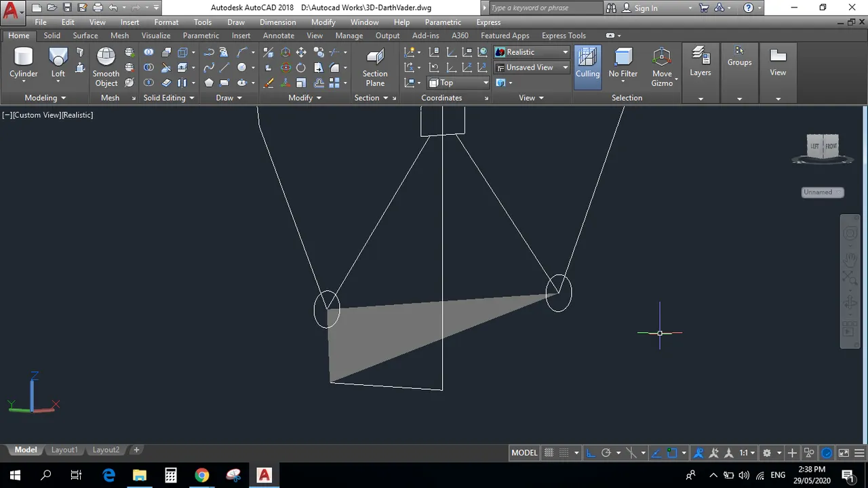Select the Circle tool in Draw panel

[x=241, y=68]
